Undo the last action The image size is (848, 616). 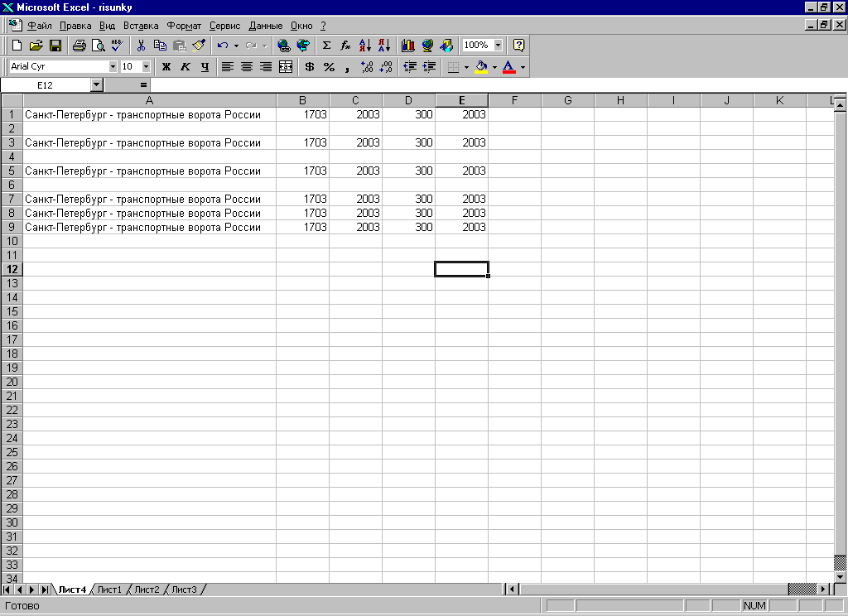(x=222, y=46)
